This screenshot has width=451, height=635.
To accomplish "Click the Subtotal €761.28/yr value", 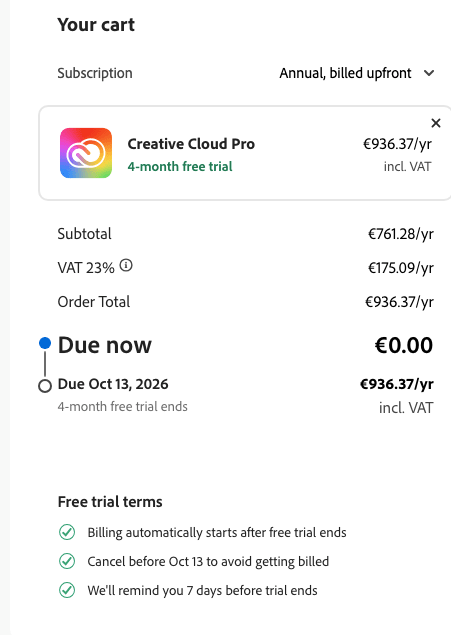I will 401,234.
